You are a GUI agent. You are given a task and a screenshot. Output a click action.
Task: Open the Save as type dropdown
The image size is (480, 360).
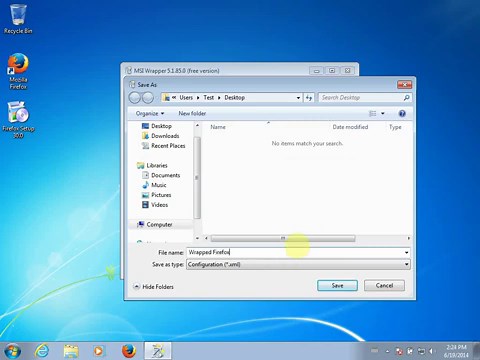pyautogui.click(x=406, y=264)
